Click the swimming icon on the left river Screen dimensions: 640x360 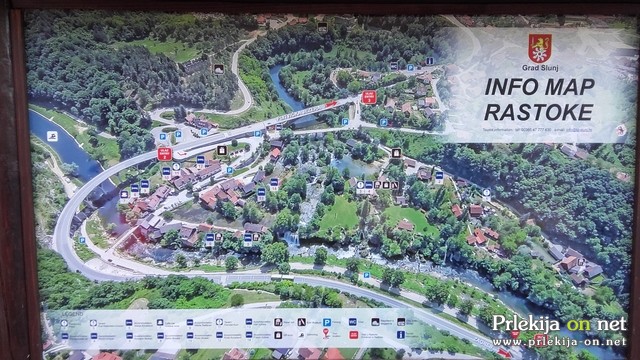[52, 136]
